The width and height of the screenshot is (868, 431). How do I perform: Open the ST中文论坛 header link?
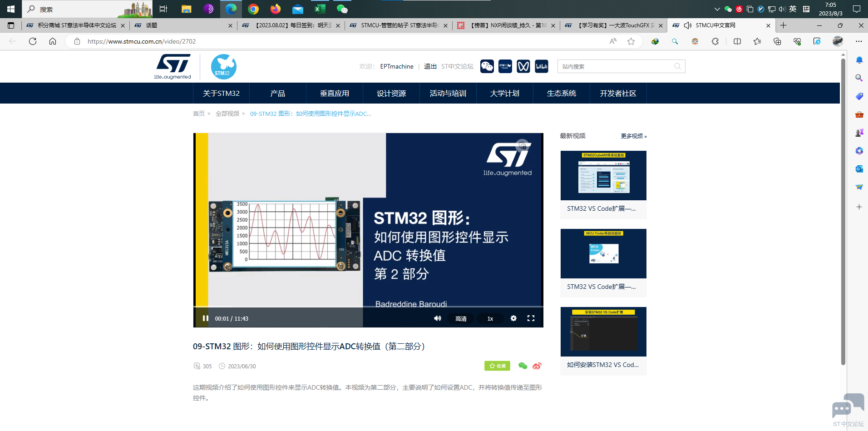(x=457, y=66)
